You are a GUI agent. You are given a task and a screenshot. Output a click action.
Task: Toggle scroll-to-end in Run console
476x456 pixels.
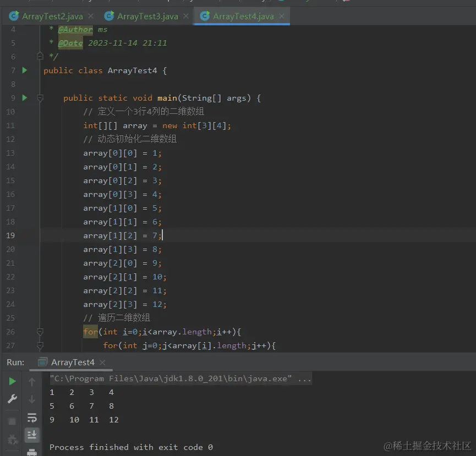click(32, 435)
